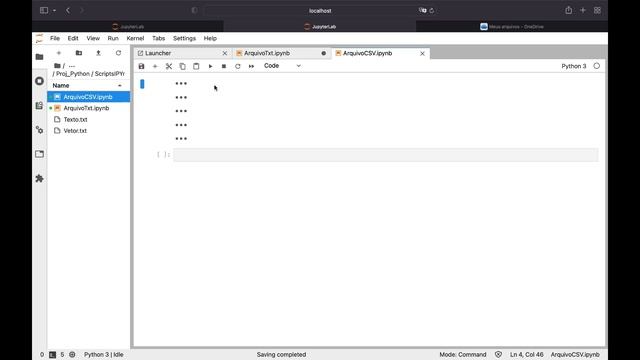Click the ellipsis breadcrumb for parent folders
The image size is (640, 360).
[72, 66]
